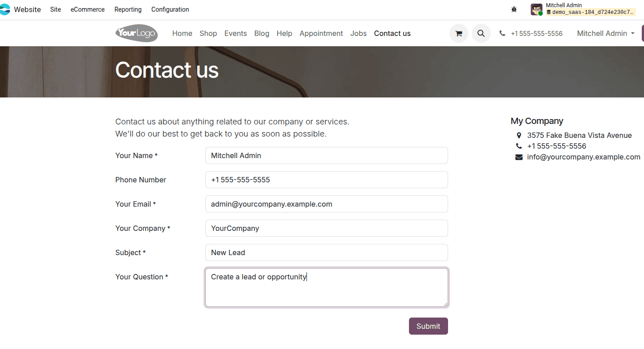The width and height of the screenshot is (644, 349).
Task: Click the envelope icon beside company email
Action: [x=519, y=157]
